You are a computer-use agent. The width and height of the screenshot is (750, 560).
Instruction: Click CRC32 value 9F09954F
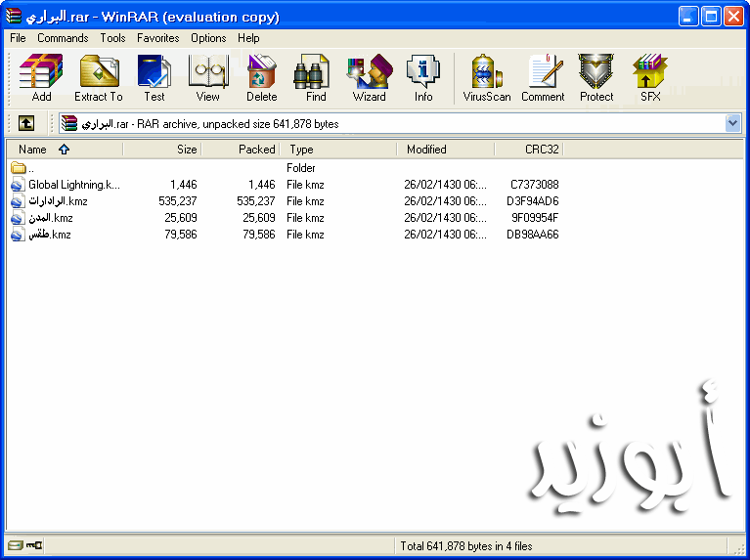point(535,218)
